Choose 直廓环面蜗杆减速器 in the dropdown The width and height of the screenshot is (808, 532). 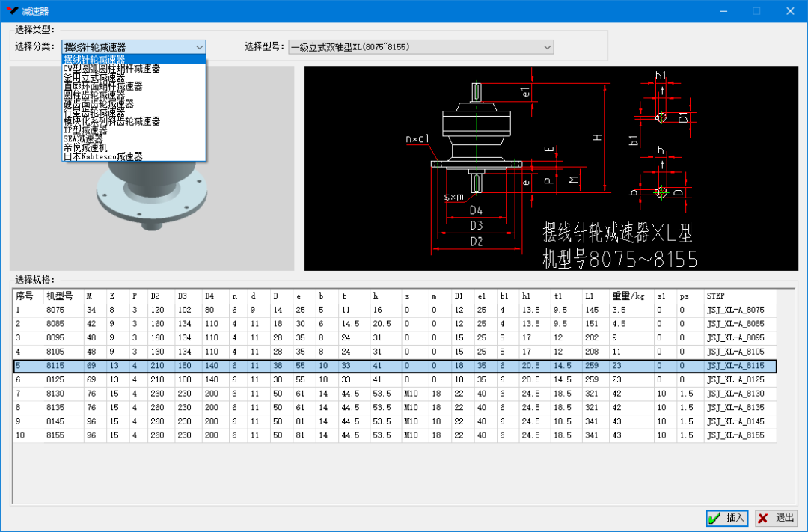point(103,86)
